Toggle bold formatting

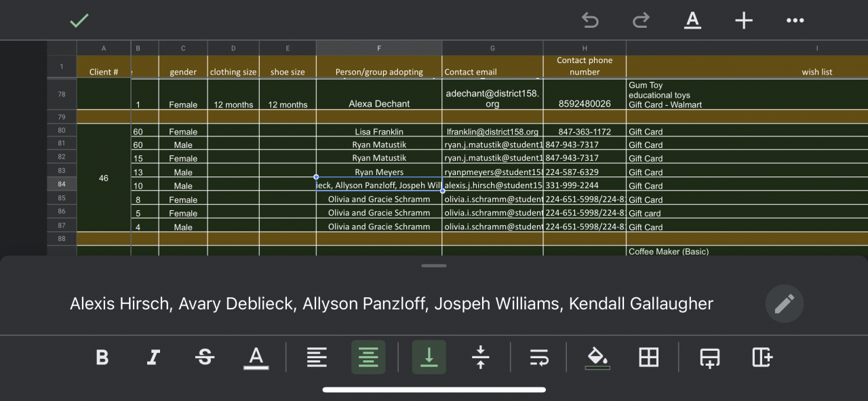coord(102,357)
